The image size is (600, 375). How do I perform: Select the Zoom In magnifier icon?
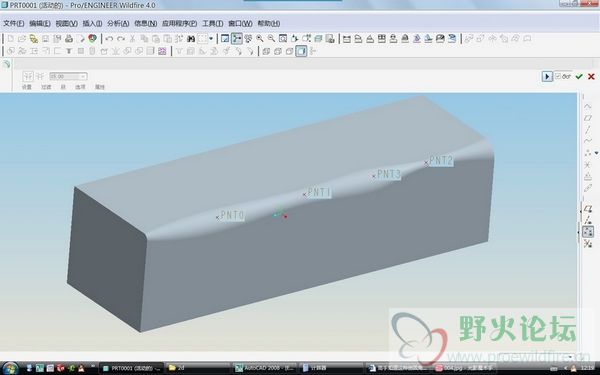260,38
